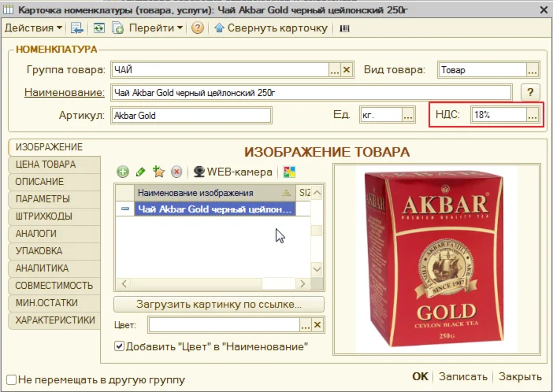Click the Akbar Gold tea product image
The image size is (553, 392).
click(x=436, y=259)
